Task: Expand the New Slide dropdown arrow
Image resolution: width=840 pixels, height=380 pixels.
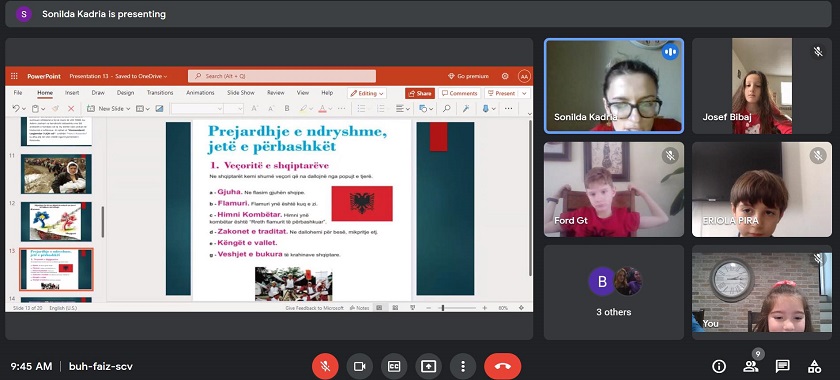Action: click(x=128, y=109)
